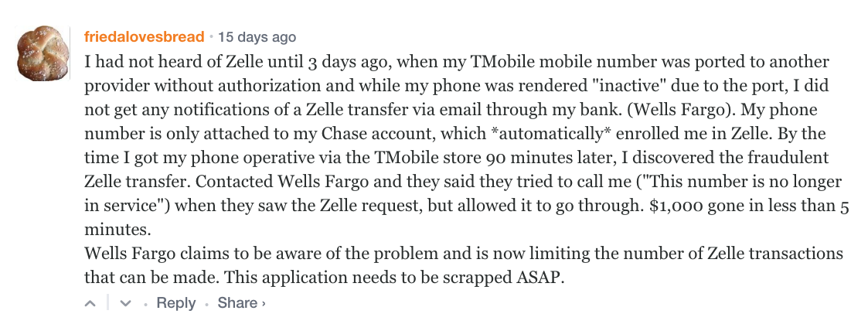Viewport: 868px width, 331px height.
Task: Open the Share link below the comment
Action: tap(237, 303)
